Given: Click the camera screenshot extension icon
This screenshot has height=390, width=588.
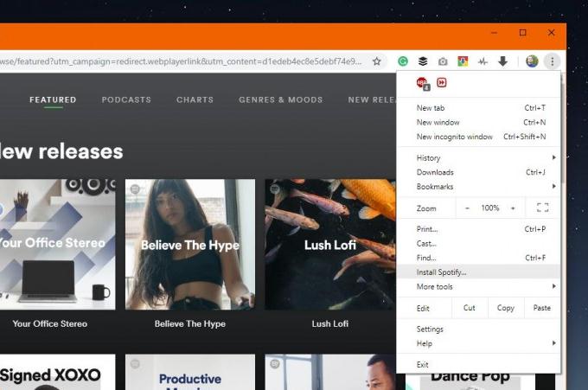Looking at the screenshot, I should pos(443,61).
